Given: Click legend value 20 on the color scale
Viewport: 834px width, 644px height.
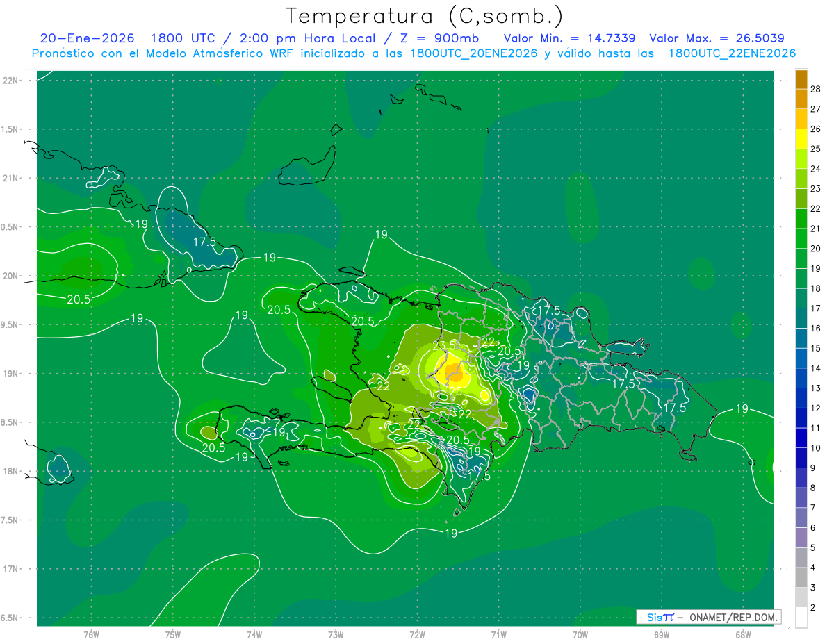Looking at the screenshot, I should (816, 249).
